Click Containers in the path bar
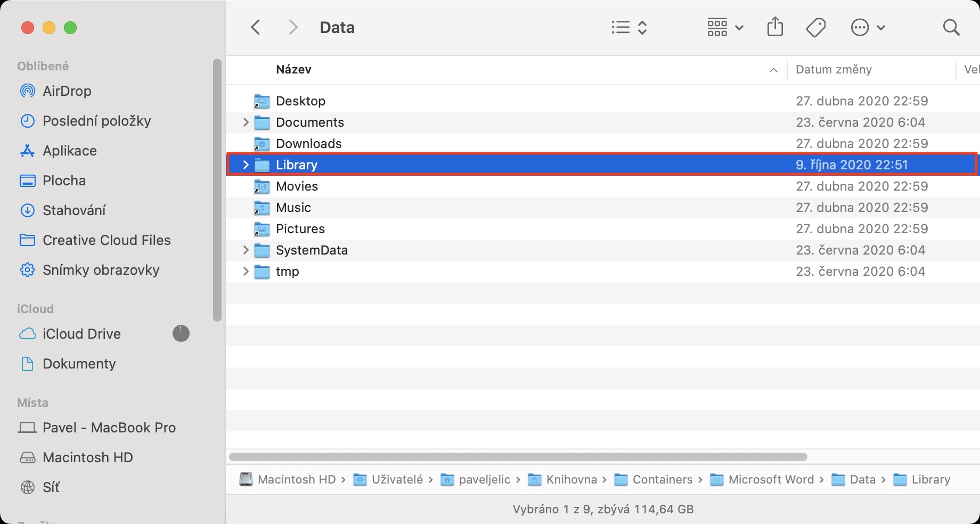This screenshot has height=524, width=980. click(662, 480)
